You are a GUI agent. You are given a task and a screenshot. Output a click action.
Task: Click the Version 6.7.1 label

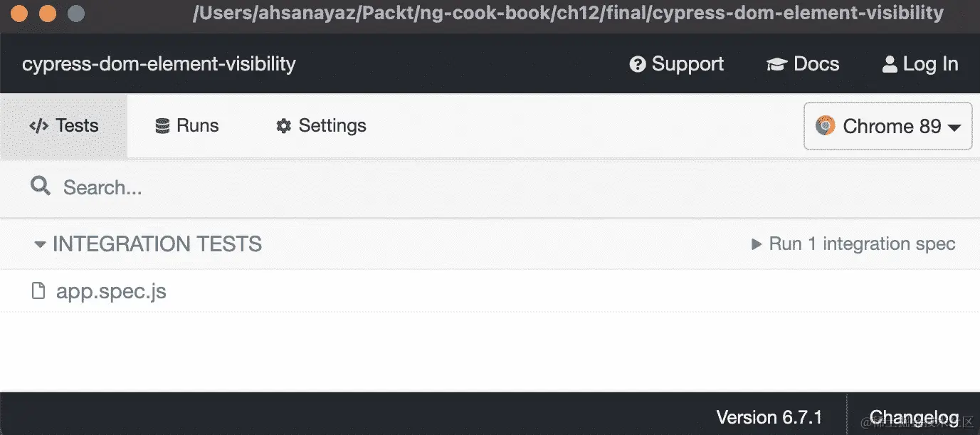click(x=770, y=416)
